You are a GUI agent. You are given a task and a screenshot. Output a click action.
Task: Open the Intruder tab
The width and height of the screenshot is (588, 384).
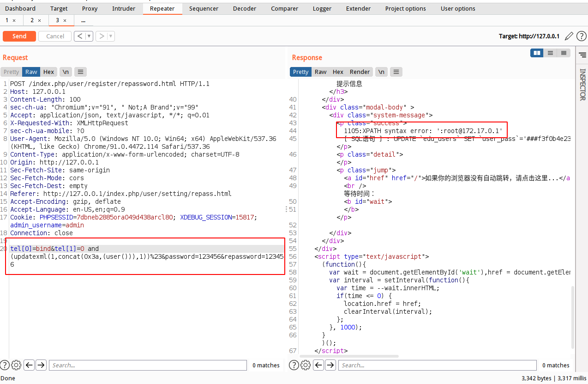(124, 8)
